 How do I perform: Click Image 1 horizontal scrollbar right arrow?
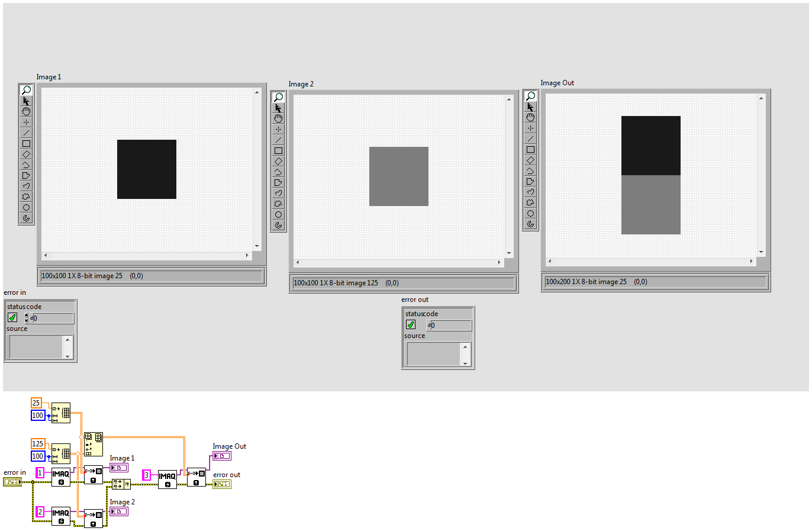247,255
